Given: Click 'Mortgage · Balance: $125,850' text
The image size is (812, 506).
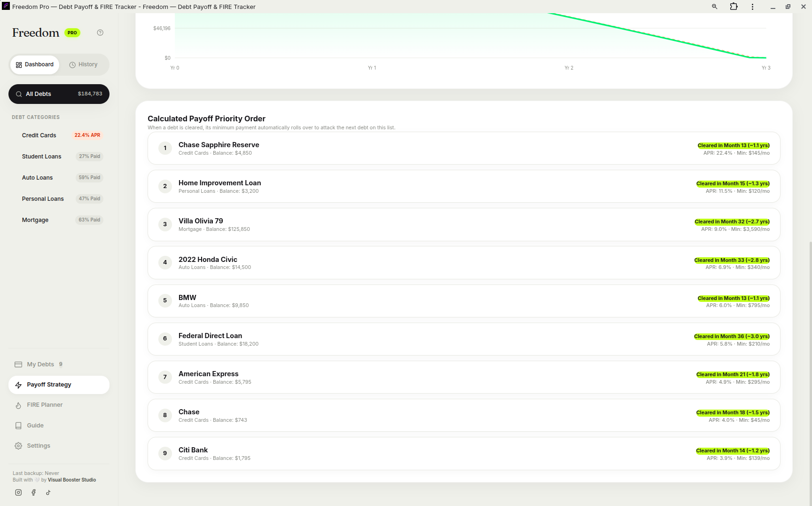Looking at the screenshot, I should coord(214,229).
